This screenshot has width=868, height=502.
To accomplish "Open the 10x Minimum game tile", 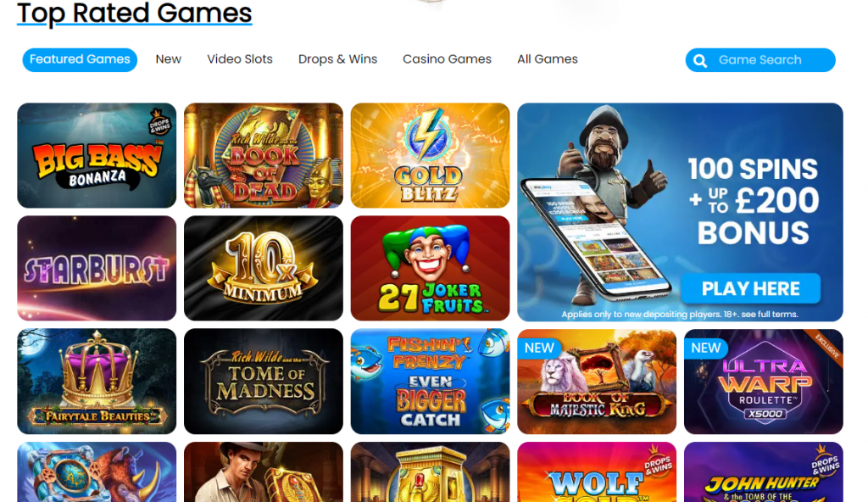I will tap(264, 268).
